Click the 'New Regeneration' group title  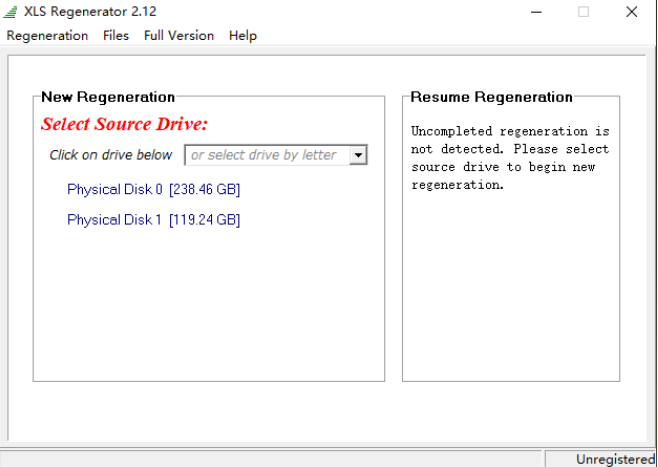point(108,97)
